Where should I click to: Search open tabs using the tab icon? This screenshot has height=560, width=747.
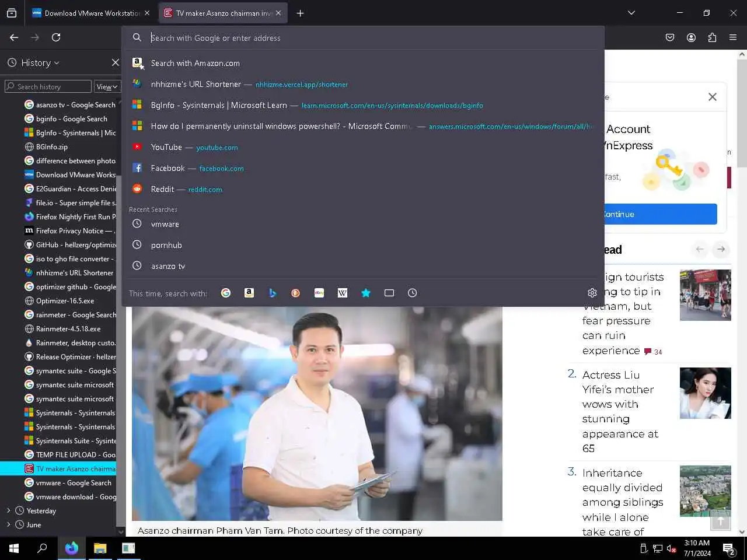[x=389, y=293]
